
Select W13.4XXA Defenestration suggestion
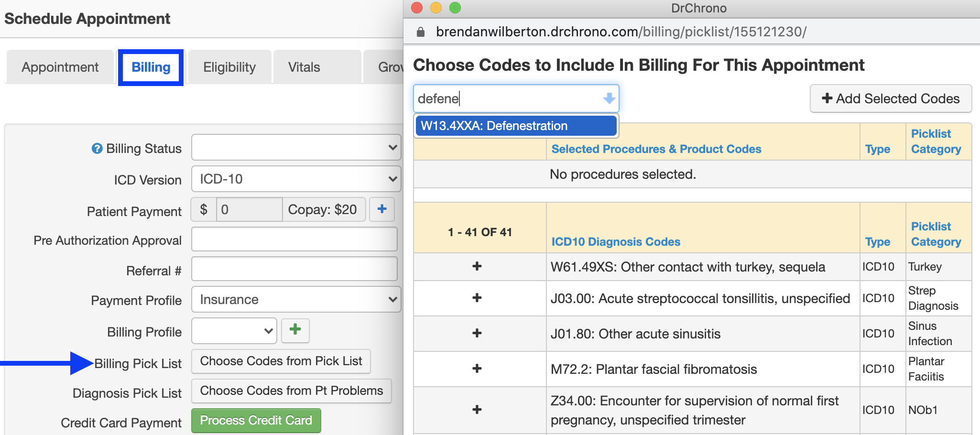point(516,126)
